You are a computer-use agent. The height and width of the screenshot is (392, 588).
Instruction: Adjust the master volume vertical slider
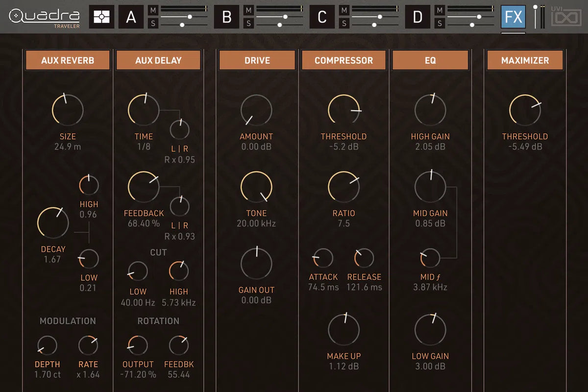click(536, 16)
